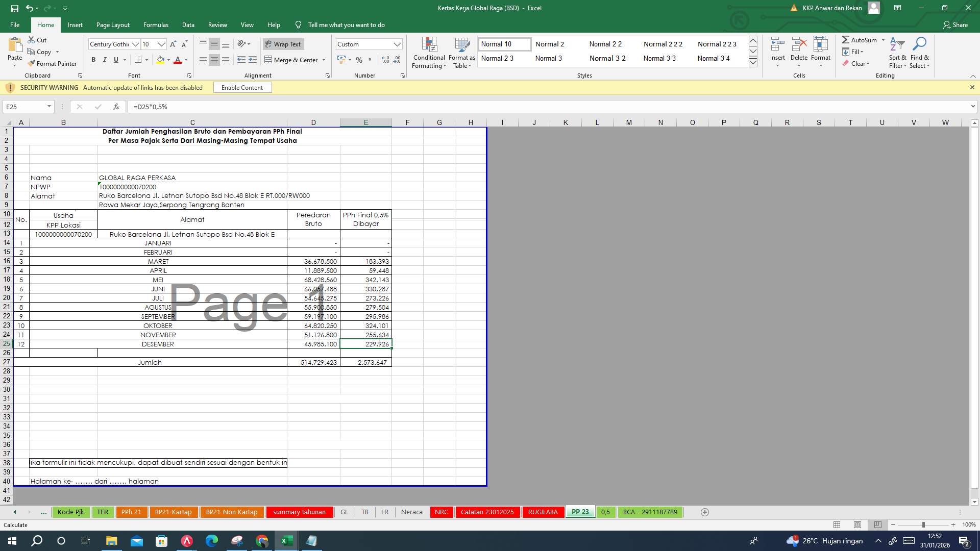
Task: Open Sort & Filter
Action: pos(897,52)
